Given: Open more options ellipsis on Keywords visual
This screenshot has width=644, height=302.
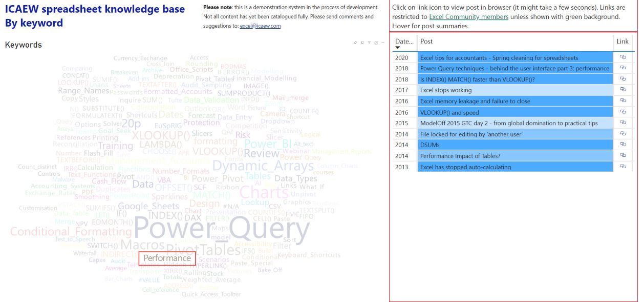Looking at the screenshot, I should (382, 43).
